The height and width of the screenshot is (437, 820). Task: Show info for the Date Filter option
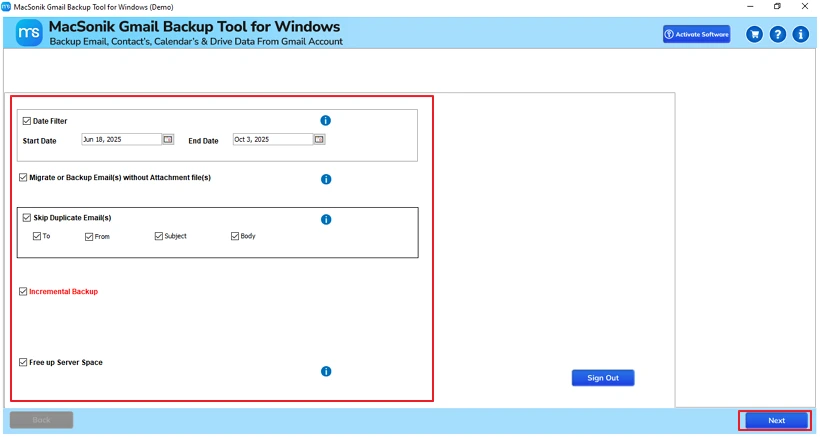pos(325,121)
